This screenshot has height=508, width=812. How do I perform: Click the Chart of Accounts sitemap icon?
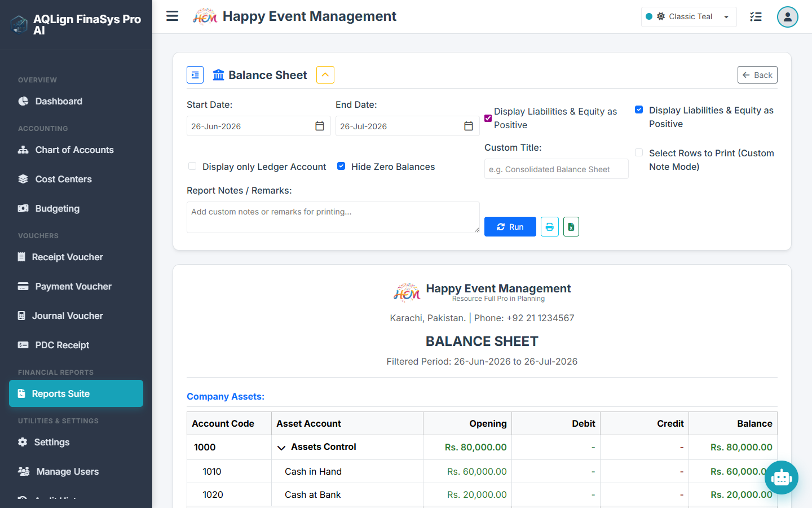tap(23, 150)
